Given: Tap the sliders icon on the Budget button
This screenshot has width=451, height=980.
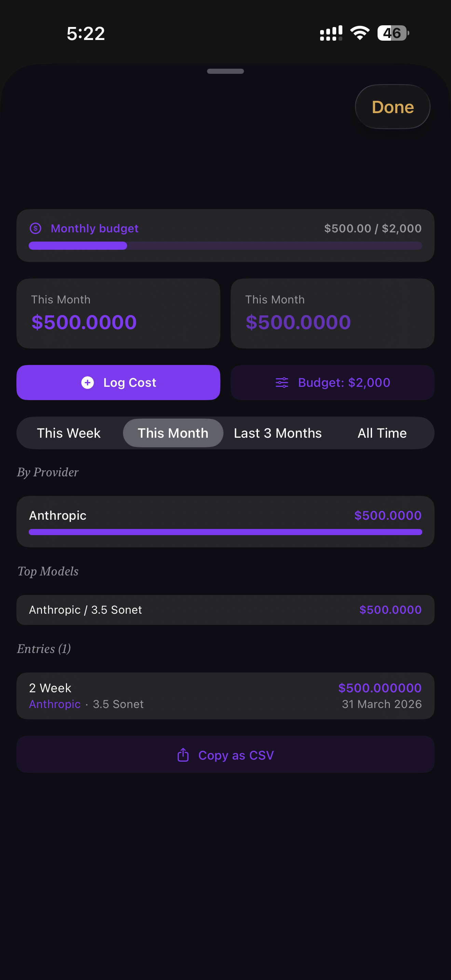Looking at the screenshot, I should [282, 382].
